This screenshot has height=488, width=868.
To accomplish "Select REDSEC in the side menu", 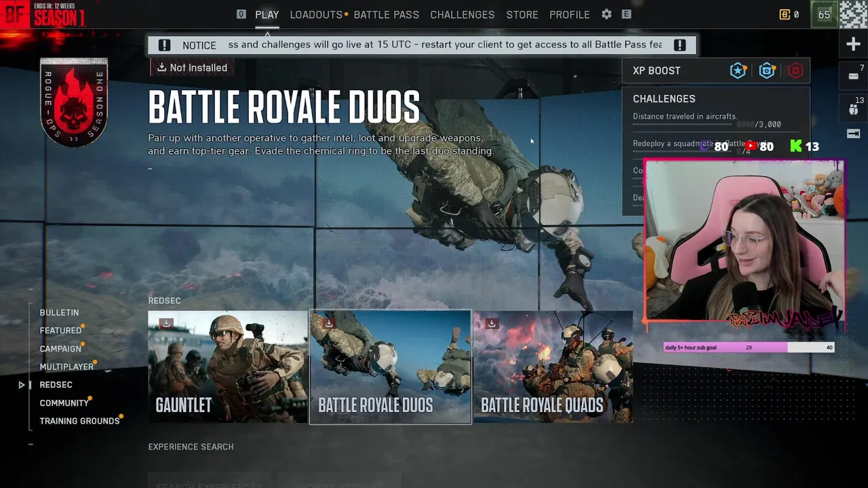I will [x=56, y=385].
